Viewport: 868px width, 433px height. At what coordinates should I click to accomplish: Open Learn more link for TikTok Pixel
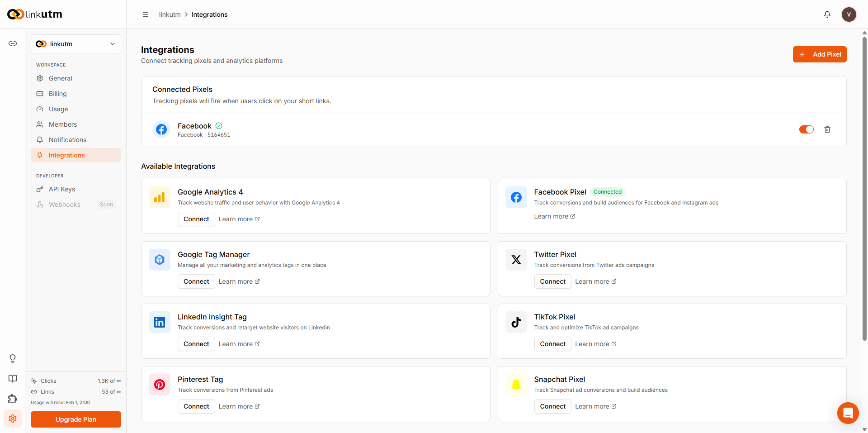click(596, 344)
